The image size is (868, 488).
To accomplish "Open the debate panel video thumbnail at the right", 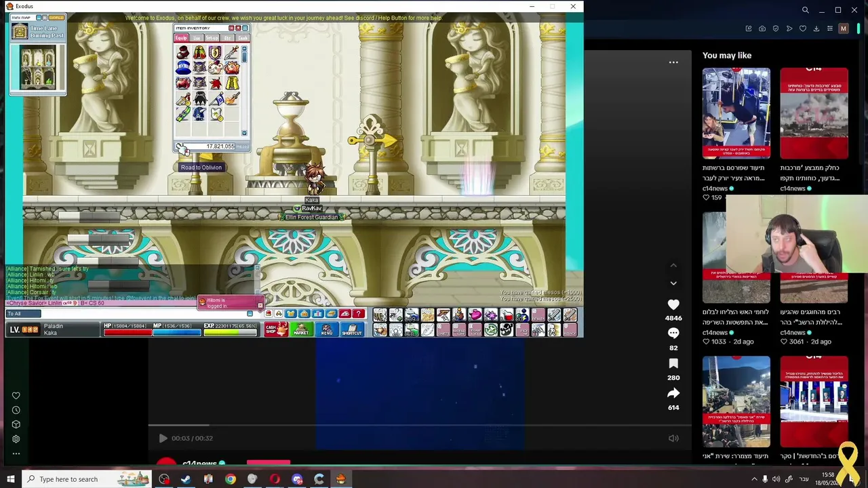I will tap(814, 401).
